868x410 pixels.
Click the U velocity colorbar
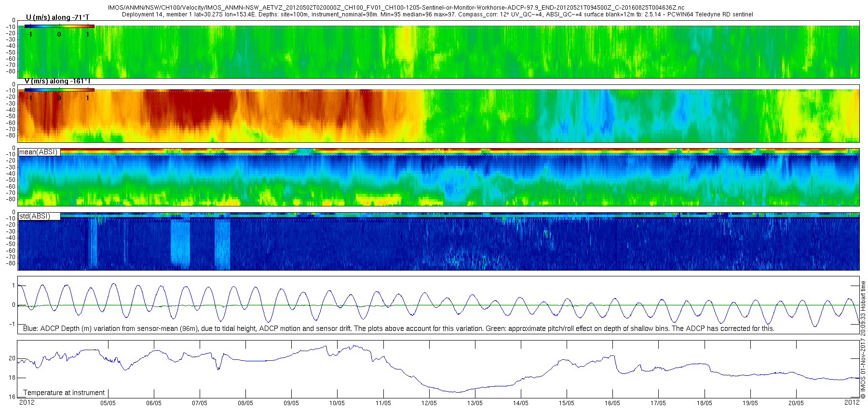60,27
